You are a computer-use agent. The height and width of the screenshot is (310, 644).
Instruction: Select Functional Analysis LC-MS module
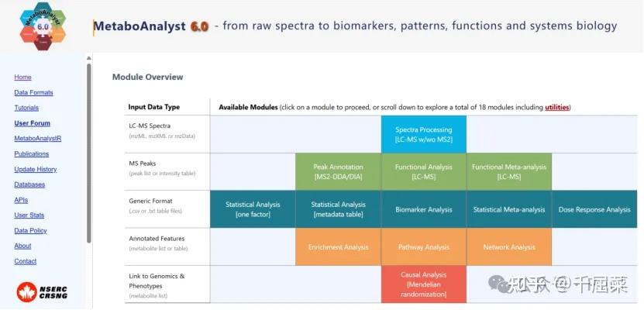pos(423,171)
